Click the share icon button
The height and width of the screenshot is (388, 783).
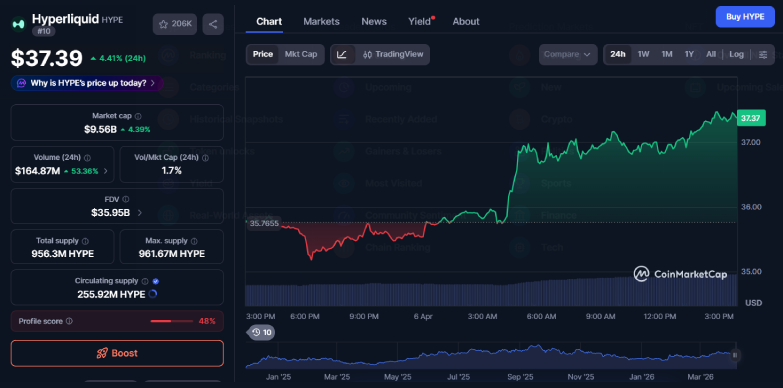click(213, 24)
